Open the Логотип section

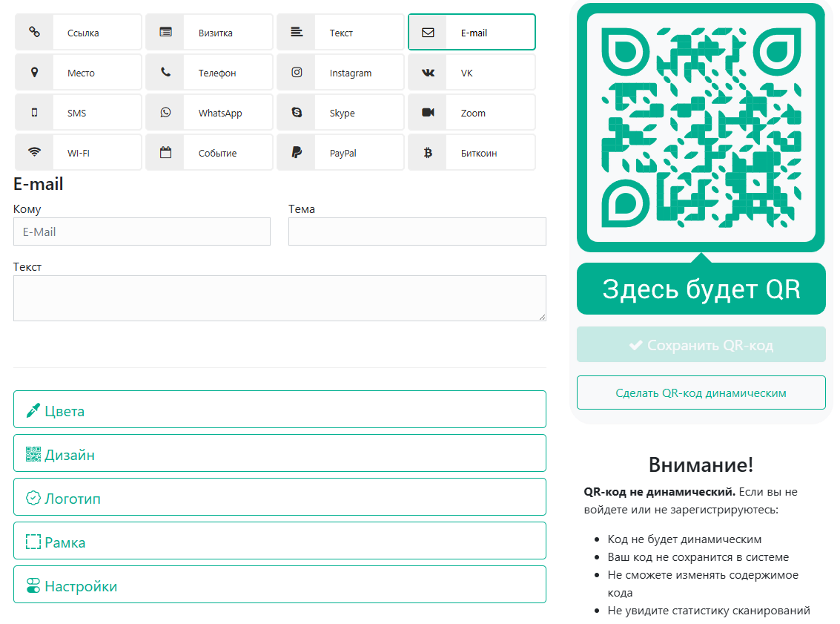280,497
